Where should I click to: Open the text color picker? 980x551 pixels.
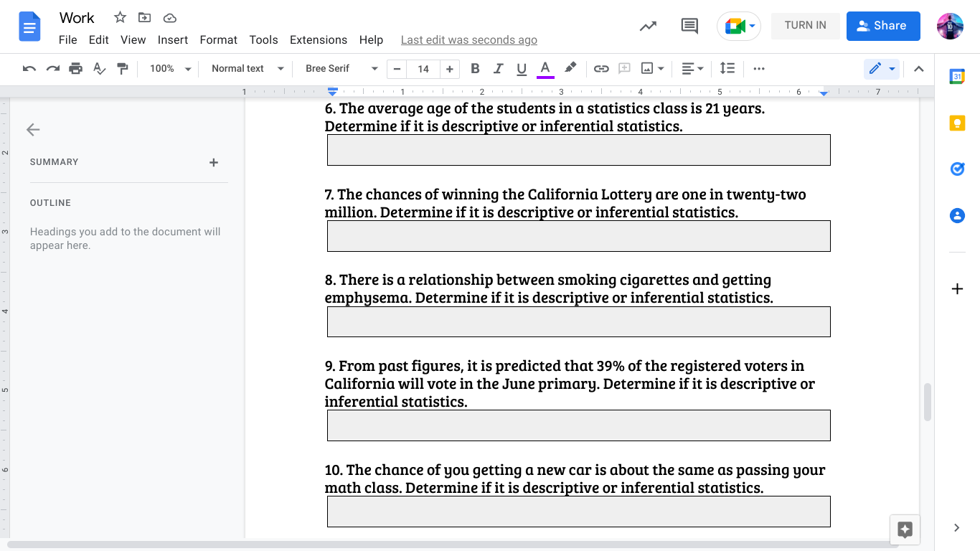point(545,69)
